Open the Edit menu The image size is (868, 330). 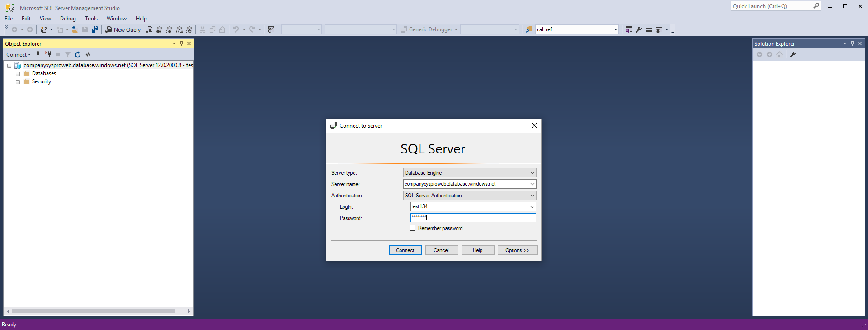[x=26, y=19]
